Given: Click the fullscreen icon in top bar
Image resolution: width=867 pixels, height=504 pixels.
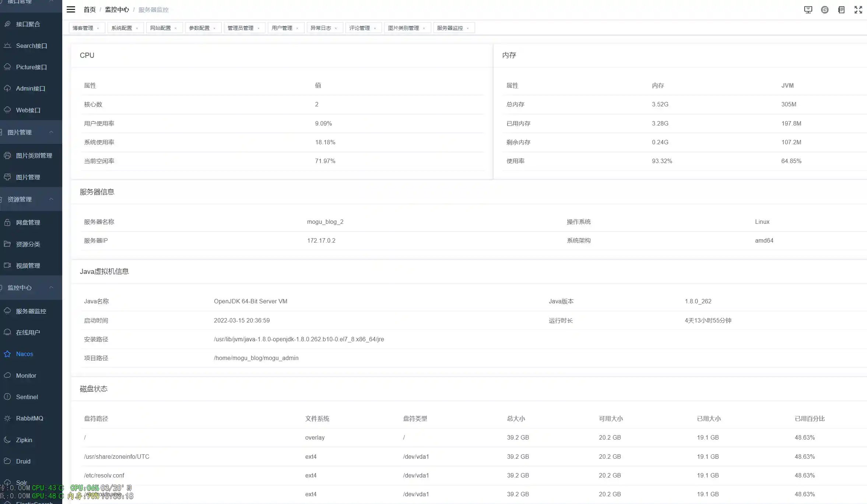Looking at the screenshot, I should pyautogui.click(x=858, y=10).
